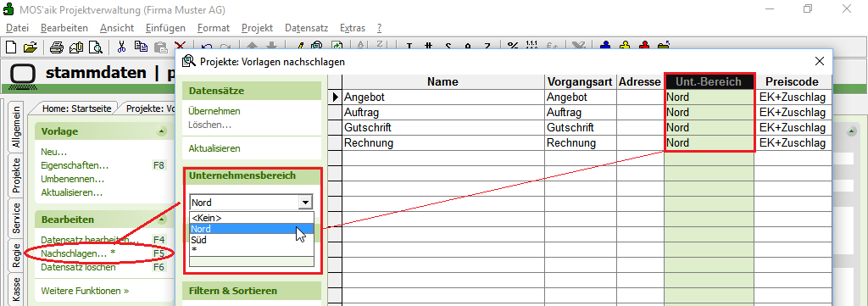Viewport: 868px width, 306px height.
Task: Click the copy toolbar icon
Action: pos(142,47)
